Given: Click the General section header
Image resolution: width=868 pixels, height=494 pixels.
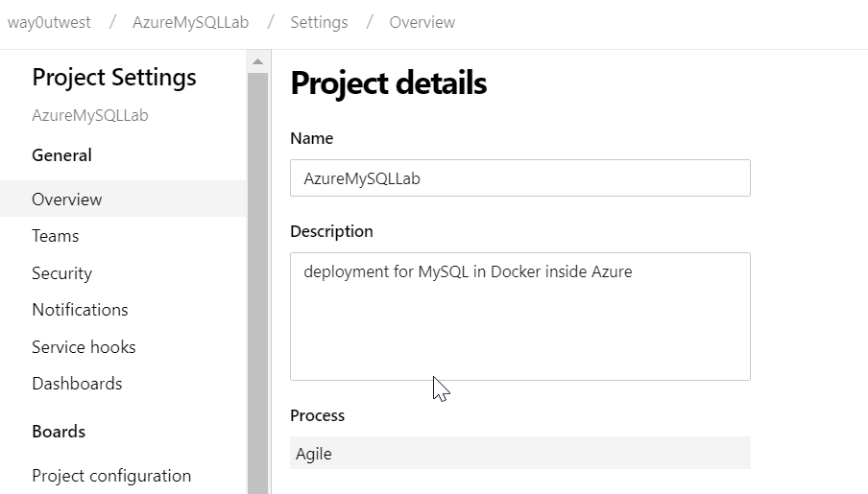Looking at the screenshot, I should tap(61, 155).
